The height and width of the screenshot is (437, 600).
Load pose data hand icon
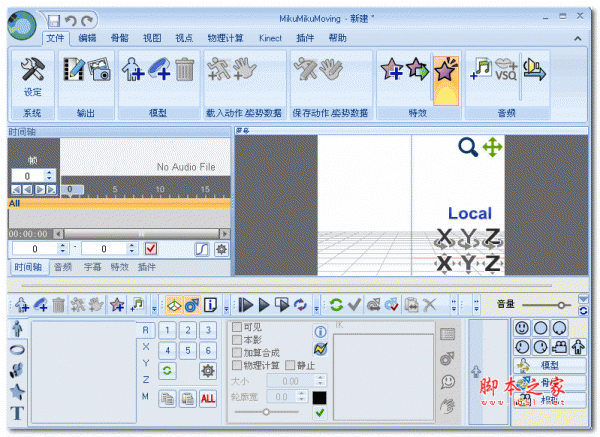pyautogui.click(x=244, y=69)
